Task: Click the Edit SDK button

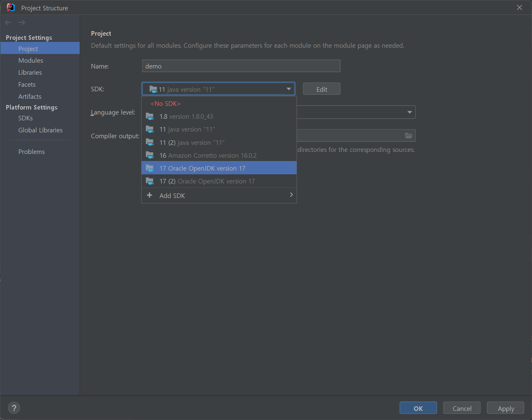Action: tap(321, 89)
